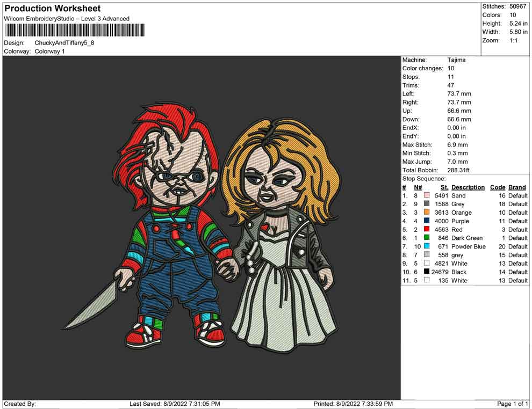Click the Purple thread color swatch

[427, 221]
